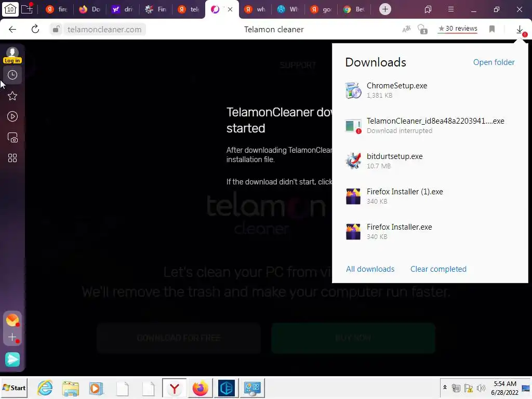Toggle the downloads arrow icon in toolbar

tap(520, 30)
